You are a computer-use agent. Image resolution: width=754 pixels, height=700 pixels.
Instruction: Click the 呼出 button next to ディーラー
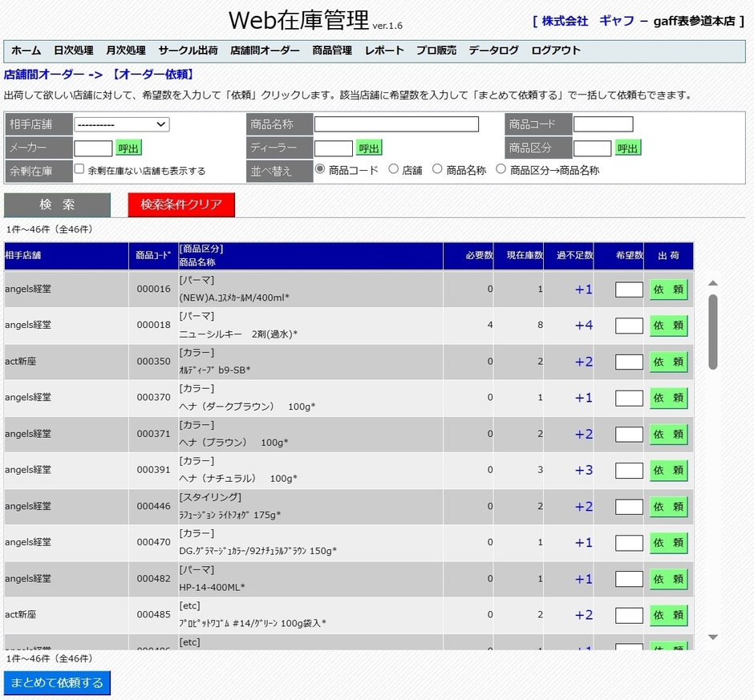coord(369,148)
